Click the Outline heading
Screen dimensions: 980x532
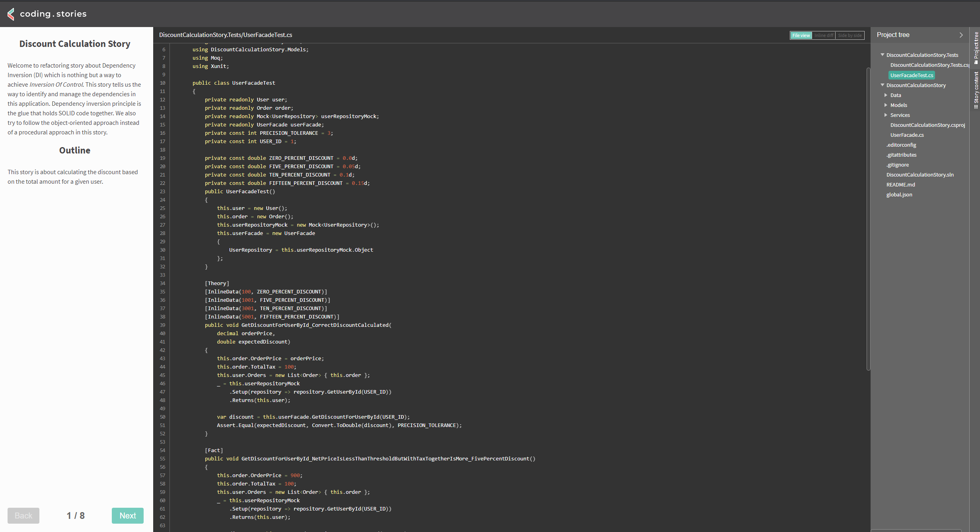point(75,150)
